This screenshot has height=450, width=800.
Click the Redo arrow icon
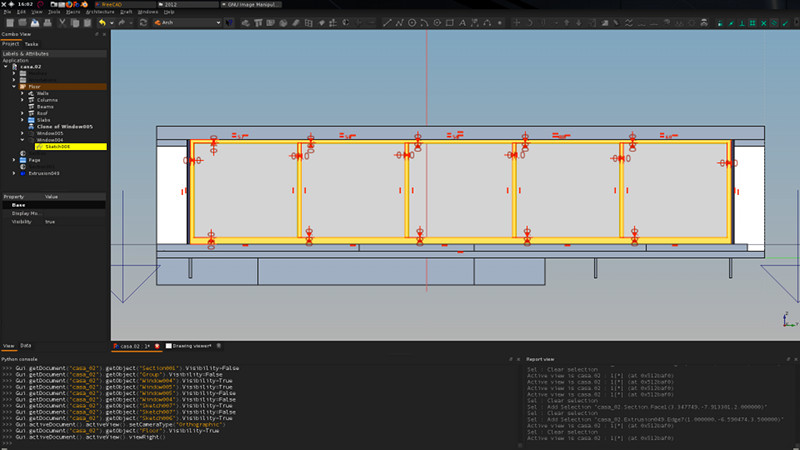coord(121,22)
